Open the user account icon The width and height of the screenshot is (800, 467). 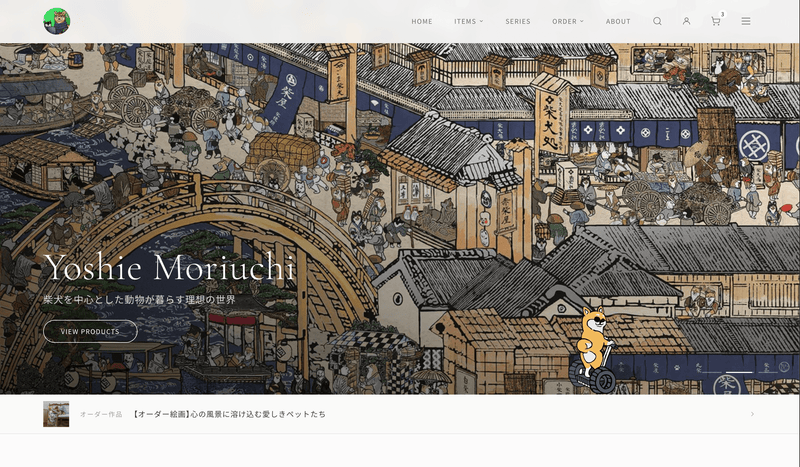(686, 21)
